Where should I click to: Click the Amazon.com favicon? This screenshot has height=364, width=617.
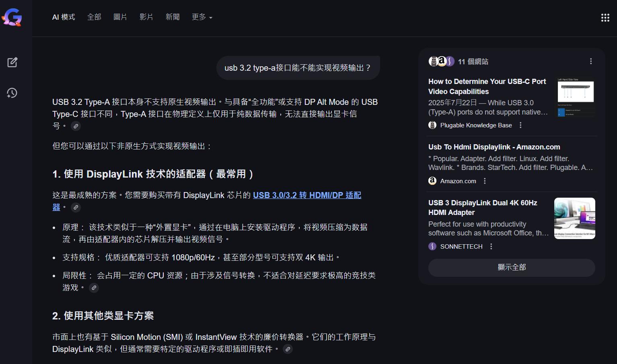(432, 181)
